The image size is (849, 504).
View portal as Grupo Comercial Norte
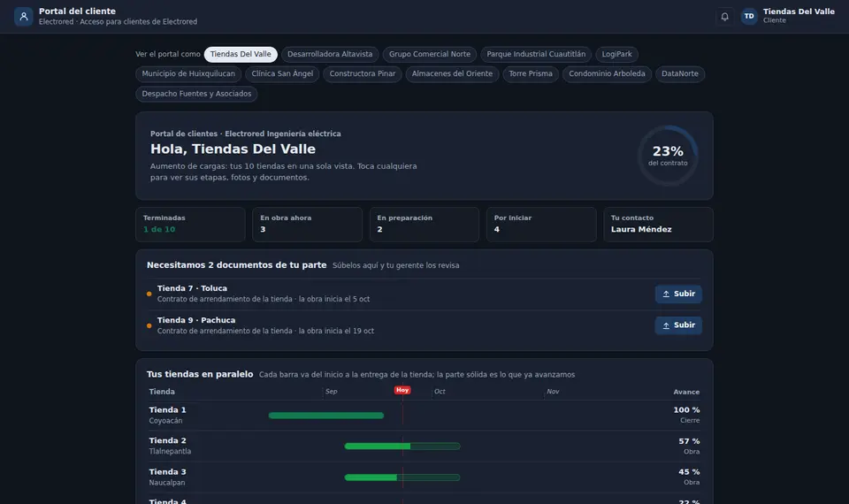coord(430,54)
